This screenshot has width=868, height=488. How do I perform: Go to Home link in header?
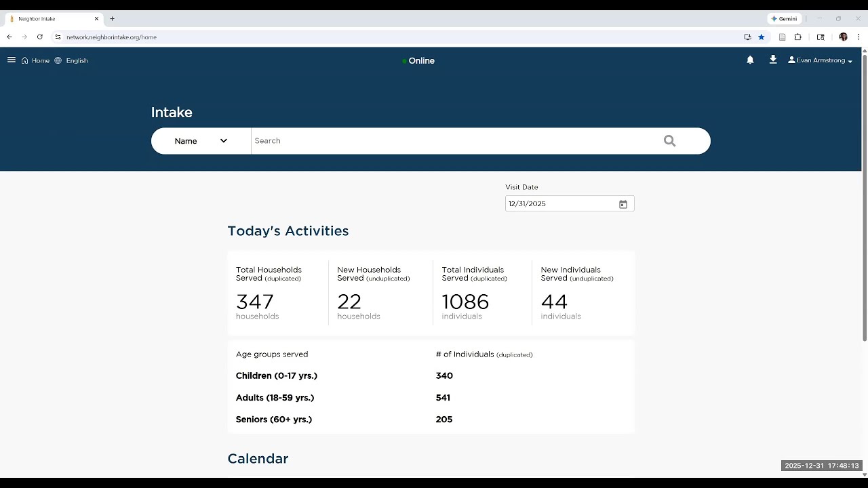point(41,60)
